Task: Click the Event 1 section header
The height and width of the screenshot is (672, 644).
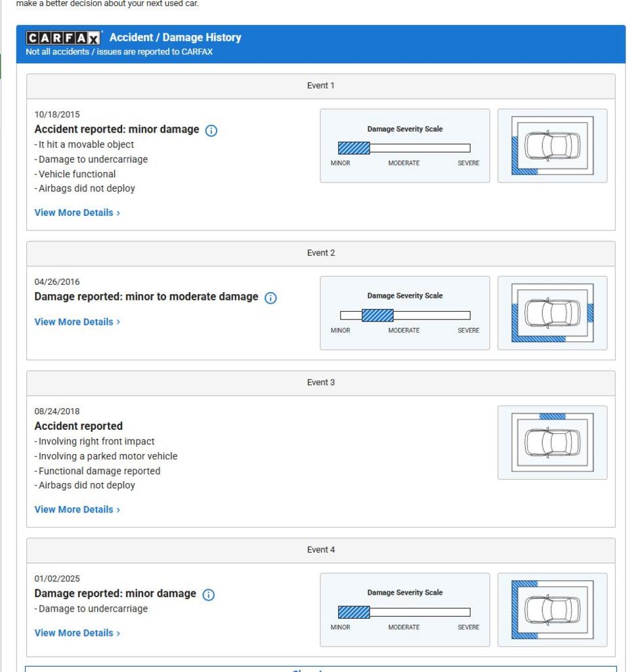Action: (x=320, y=86)
